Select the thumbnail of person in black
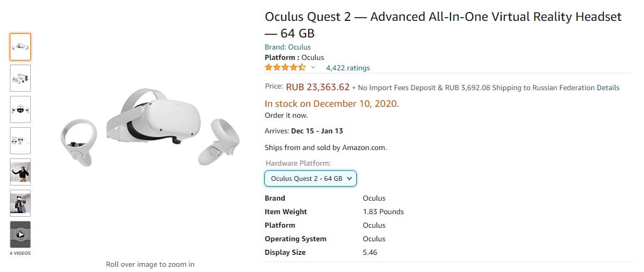 point(20,172)
